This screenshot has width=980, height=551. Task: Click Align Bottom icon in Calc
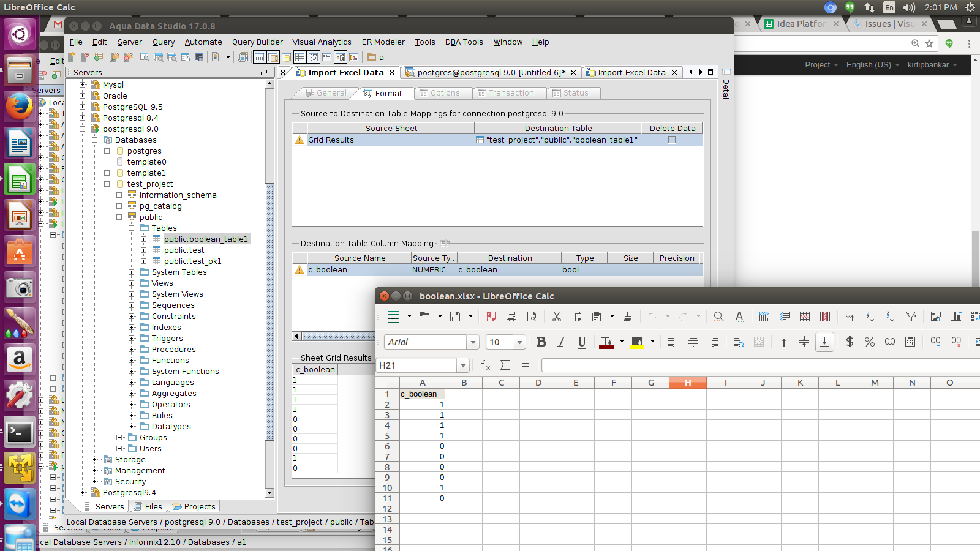[x=824, y=342]
